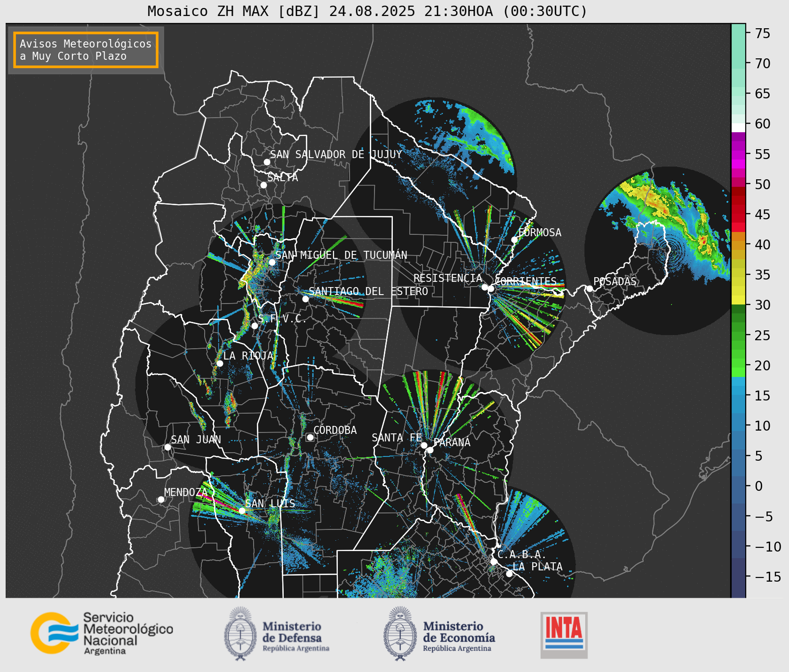Image resolution: width=789 pixels, height=672 pixels.
Task: Click the MENDOZA label text
Action: 186,492
